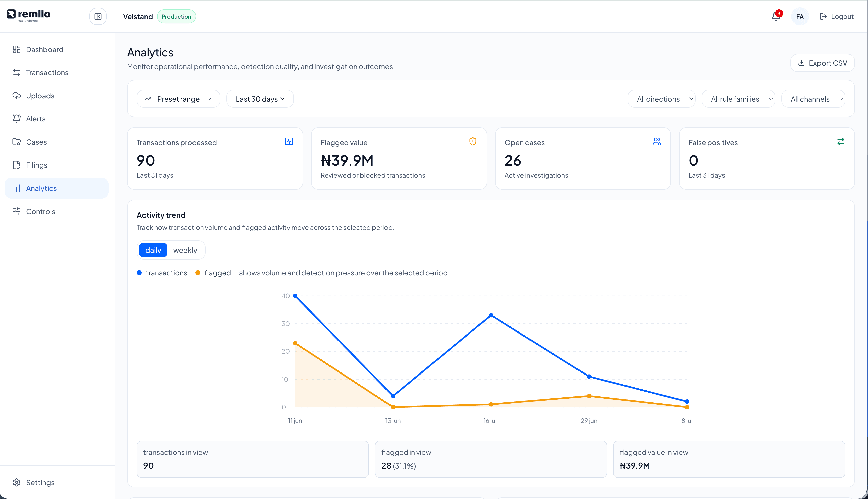Click the swap arrows icon on False positives card
Screen dimensions: 868x499
(841, 141)
